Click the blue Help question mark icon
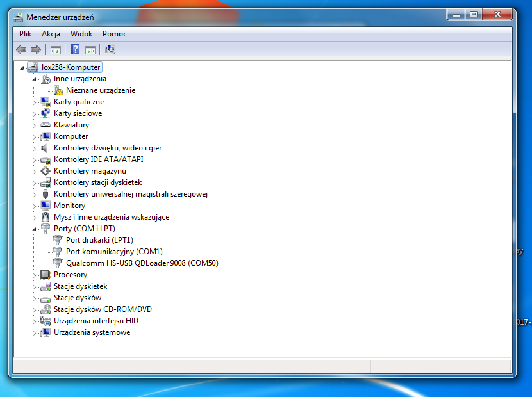 (75, 49)
